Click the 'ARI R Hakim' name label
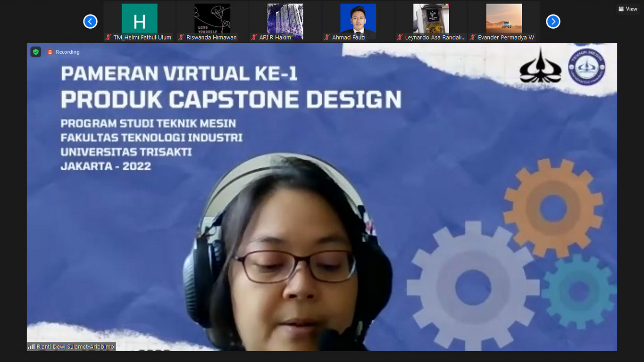Viewport: 644px width, 362px height. [275, 37]
